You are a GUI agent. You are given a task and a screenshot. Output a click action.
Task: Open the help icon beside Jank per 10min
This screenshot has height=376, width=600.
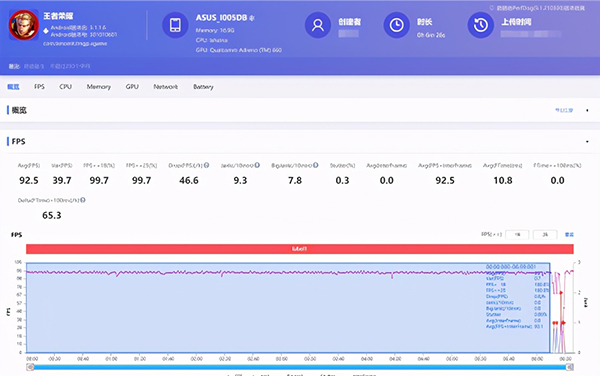pos(257,165)
